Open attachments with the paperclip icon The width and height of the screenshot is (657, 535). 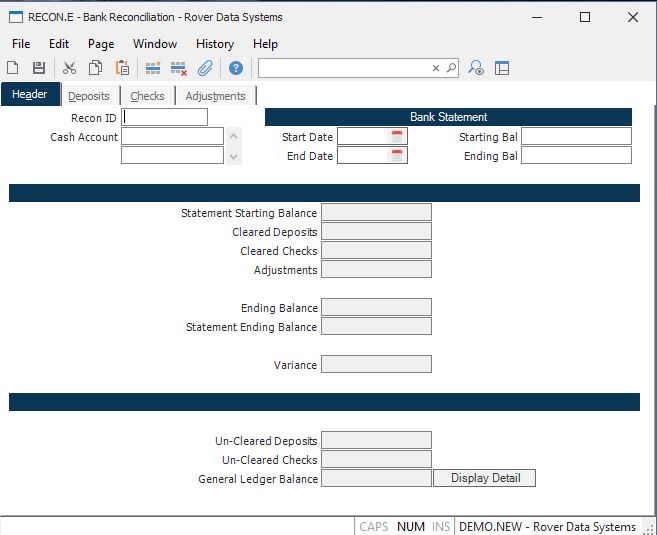pyautogui.click(x=205, y=68)
